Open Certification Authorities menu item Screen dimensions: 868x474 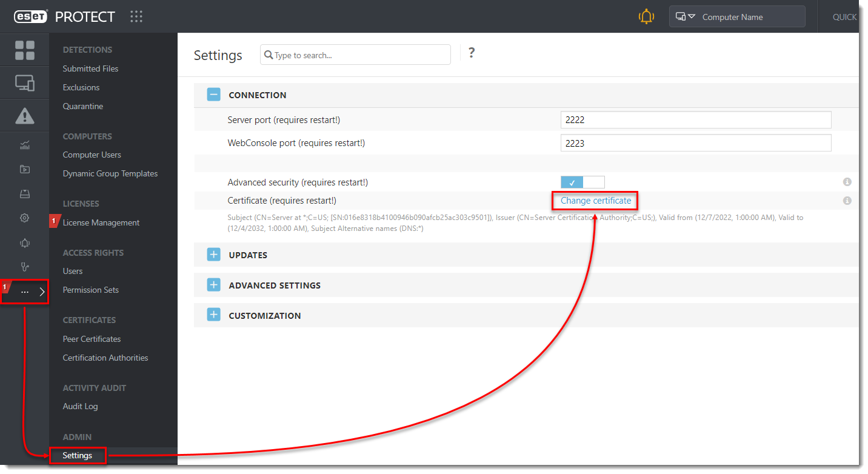click(x=105, y=358)
